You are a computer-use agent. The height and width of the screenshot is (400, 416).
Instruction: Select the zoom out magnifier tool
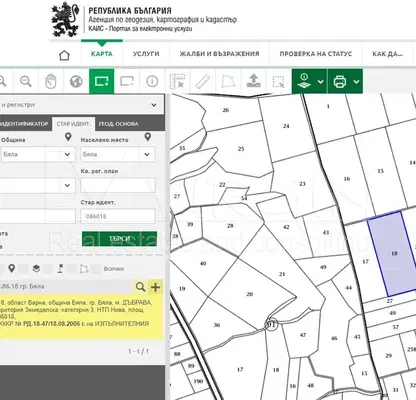26,81
